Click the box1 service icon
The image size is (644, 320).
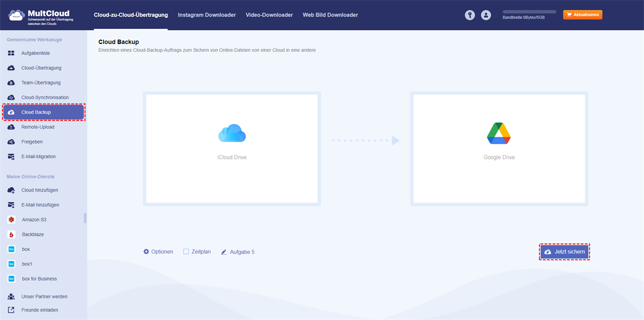pyautogui.click(x=11, y=264)
